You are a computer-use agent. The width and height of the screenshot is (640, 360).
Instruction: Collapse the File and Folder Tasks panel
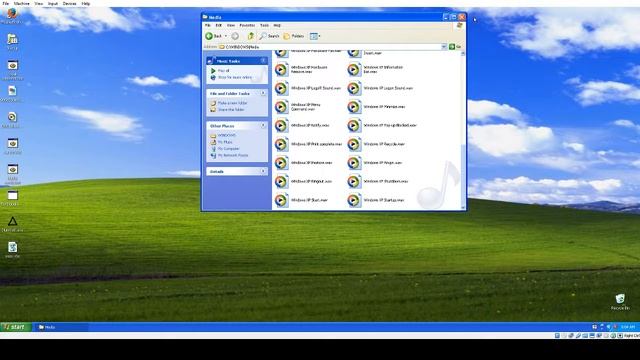pos(263,93)
